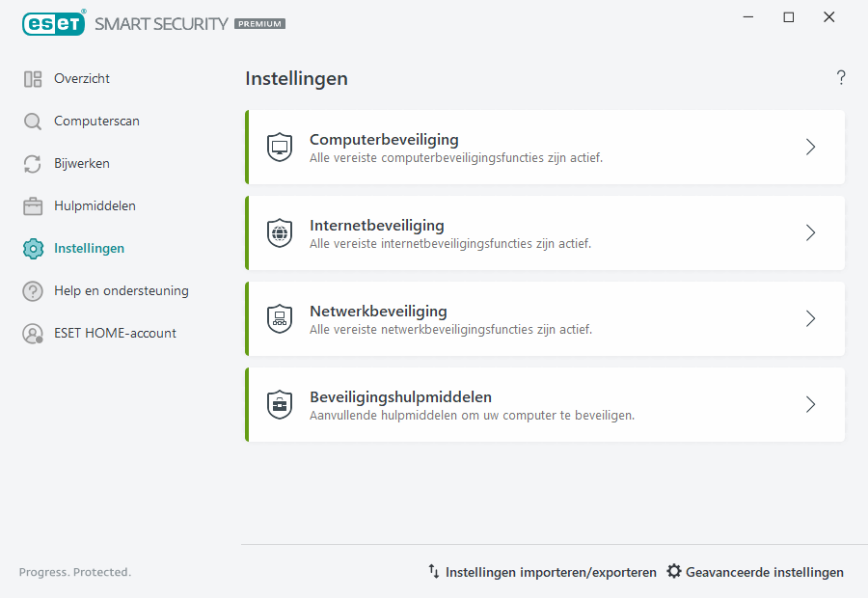Click the Beveiligingshulpmiddelen briefcase icon

coord(280,404)
